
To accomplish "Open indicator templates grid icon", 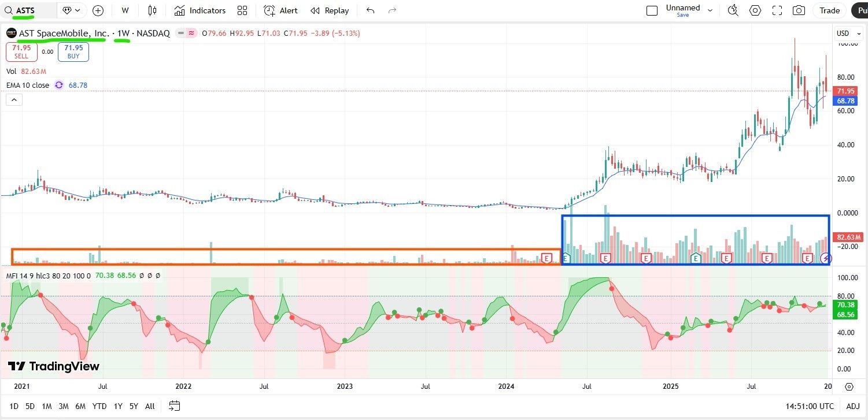I will click(242, 10).
